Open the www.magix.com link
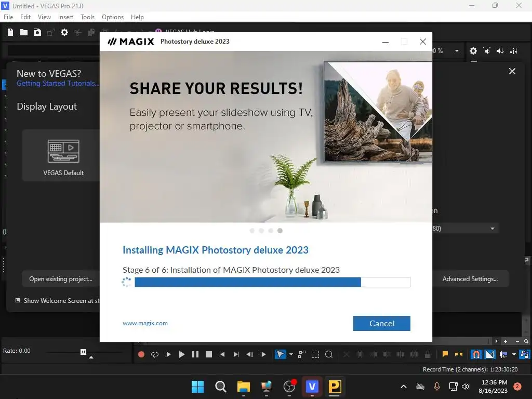 (145, 323)
